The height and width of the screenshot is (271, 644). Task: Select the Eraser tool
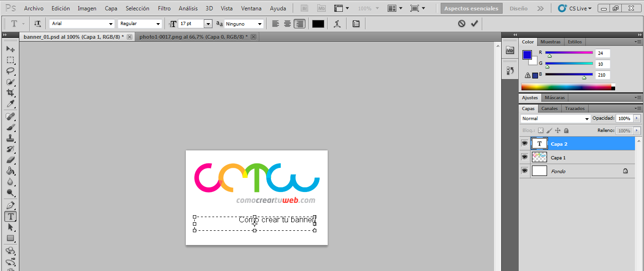click(x=10, y=160)
